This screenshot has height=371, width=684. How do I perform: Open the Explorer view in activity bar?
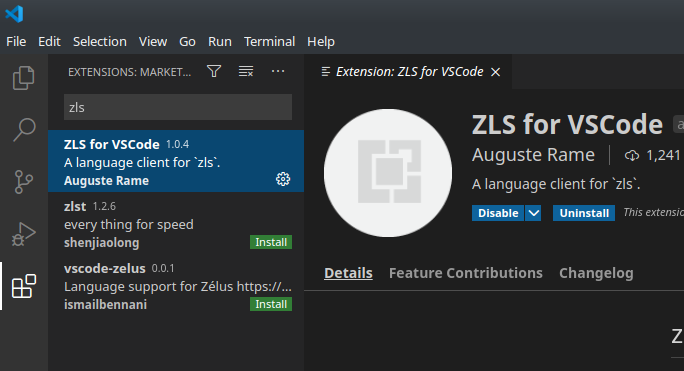(x=24, y=78)
